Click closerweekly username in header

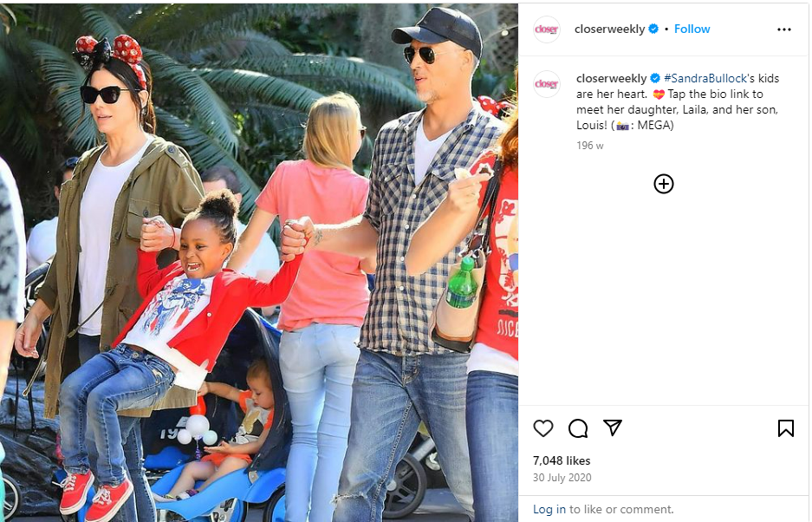point(609,29)
